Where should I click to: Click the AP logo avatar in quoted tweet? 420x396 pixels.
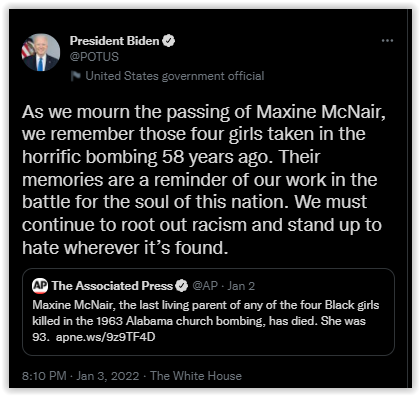coord(40,286)
